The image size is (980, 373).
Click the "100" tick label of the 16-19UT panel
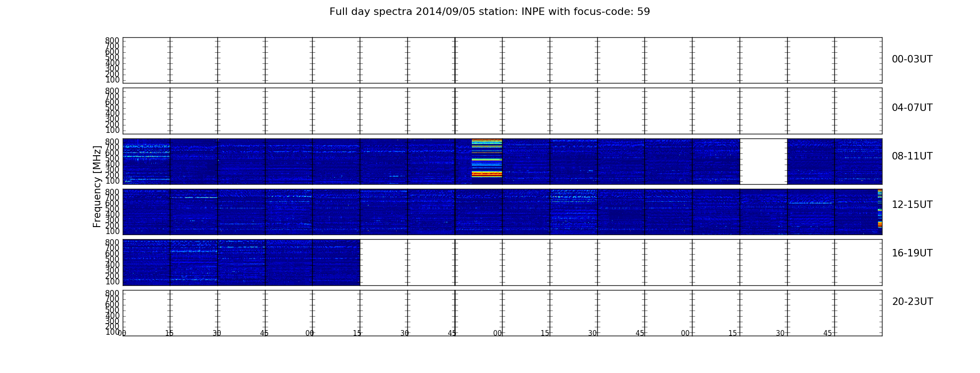pyautogui.click(x=112, y=282)
